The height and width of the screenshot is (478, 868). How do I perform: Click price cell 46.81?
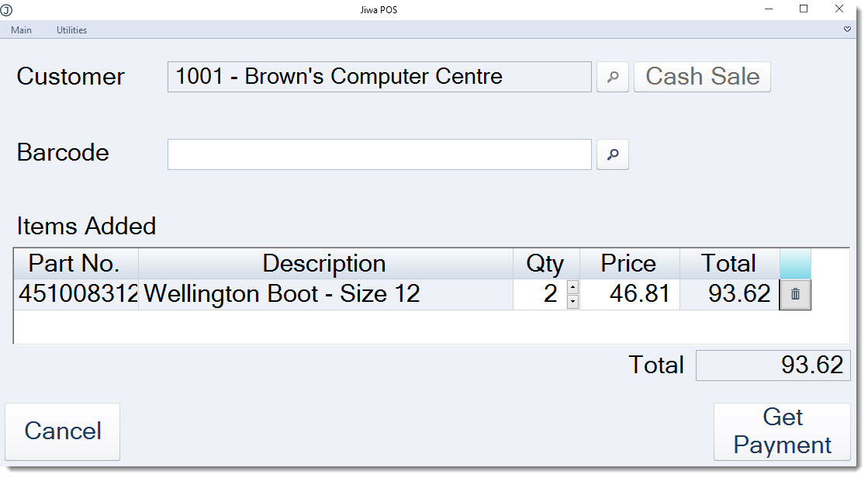(629, 294)
